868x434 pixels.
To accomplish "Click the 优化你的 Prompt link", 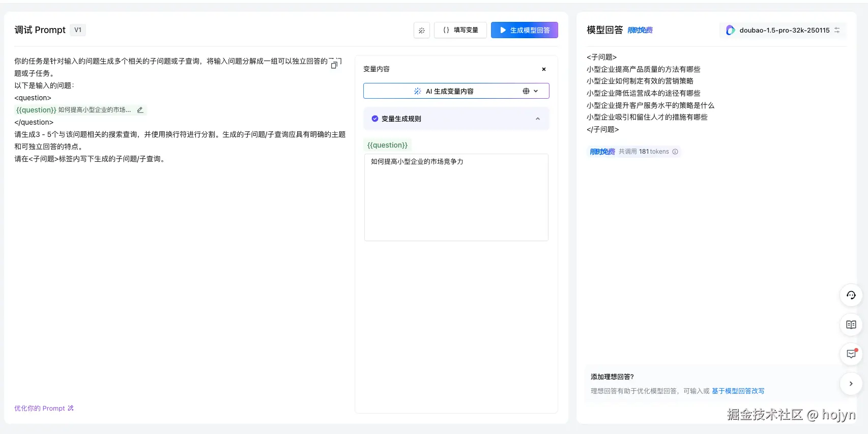I will point(44,408).
